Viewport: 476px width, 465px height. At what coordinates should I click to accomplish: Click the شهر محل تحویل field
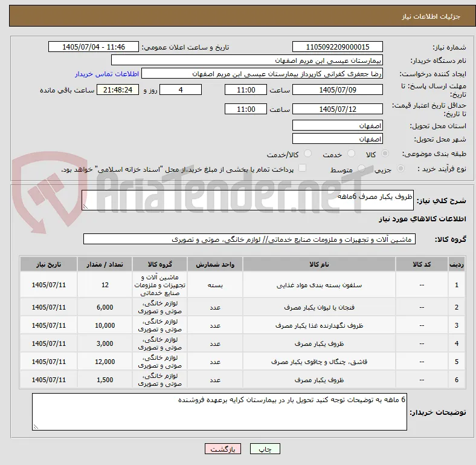click(337, 138)
